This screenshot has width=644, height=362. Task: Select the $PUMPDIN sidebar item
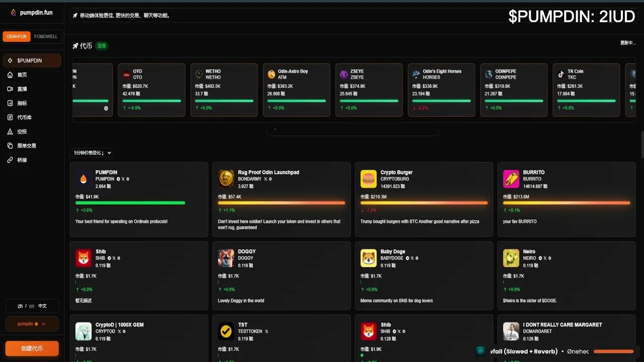32,60
